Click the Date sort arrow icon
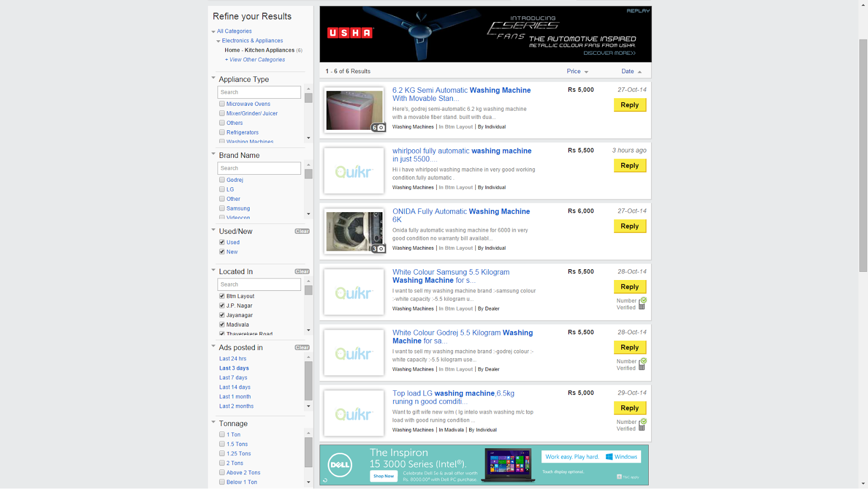 pyautogui.click(x=640, y=72)
